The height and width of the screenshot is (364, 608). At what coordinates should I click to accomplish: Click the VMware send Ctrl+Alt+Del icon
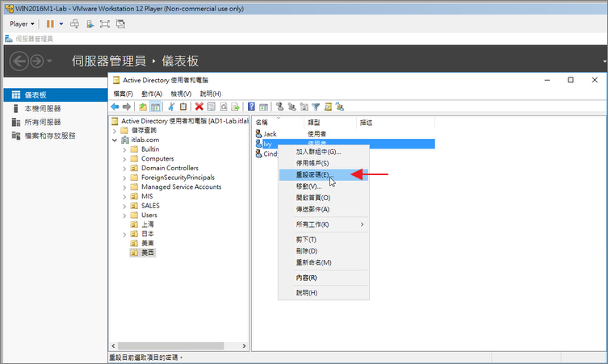click(x=74, y=24)
